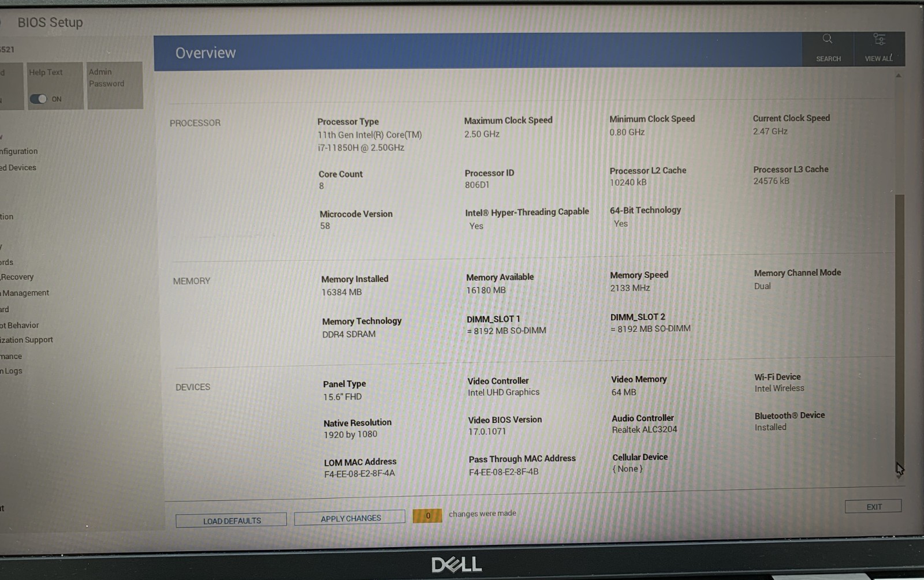Select the Audio Controller value Realtek ALC3204
Viewport: 924px width, 580px height.
pyautogui.click(x=644, y=429)
